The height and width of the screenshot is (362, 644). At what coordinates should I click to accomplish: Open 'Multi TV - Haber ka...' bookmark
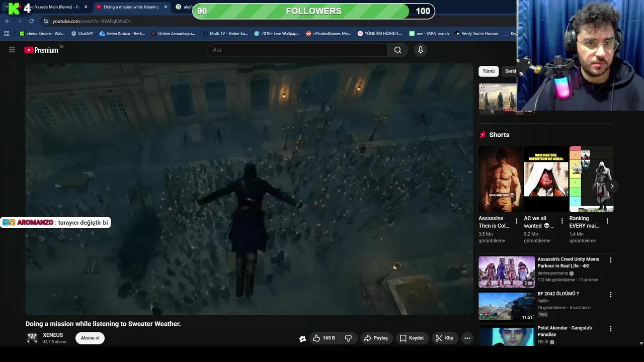point(225,34)
